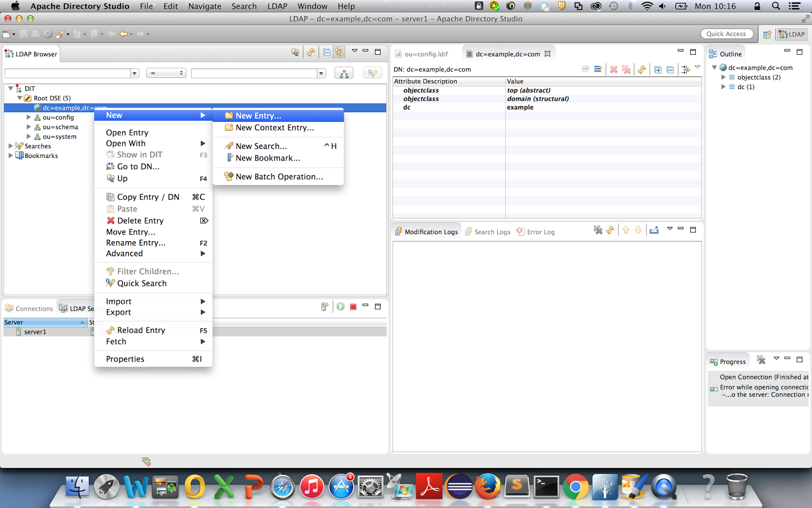Expand the Bookmarks node
The height and width of the screenshot is (508, 812).
click(11, 155)
